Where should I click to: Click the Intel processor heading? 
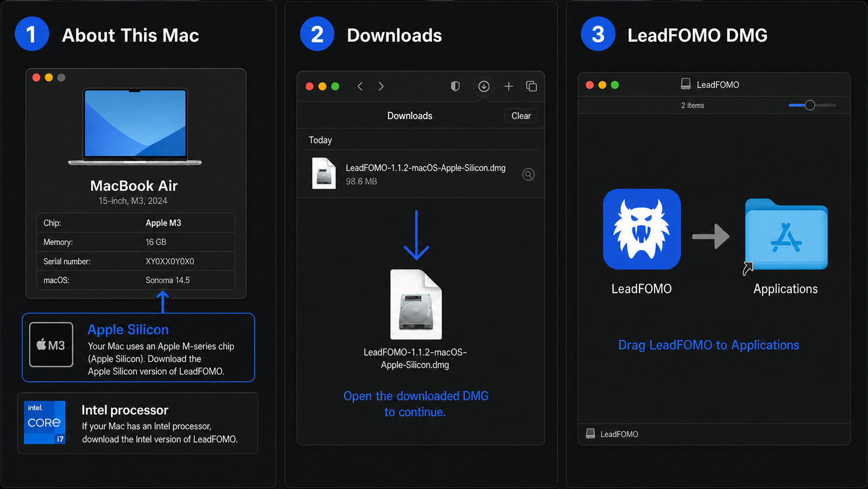click(x=125, y=410)
